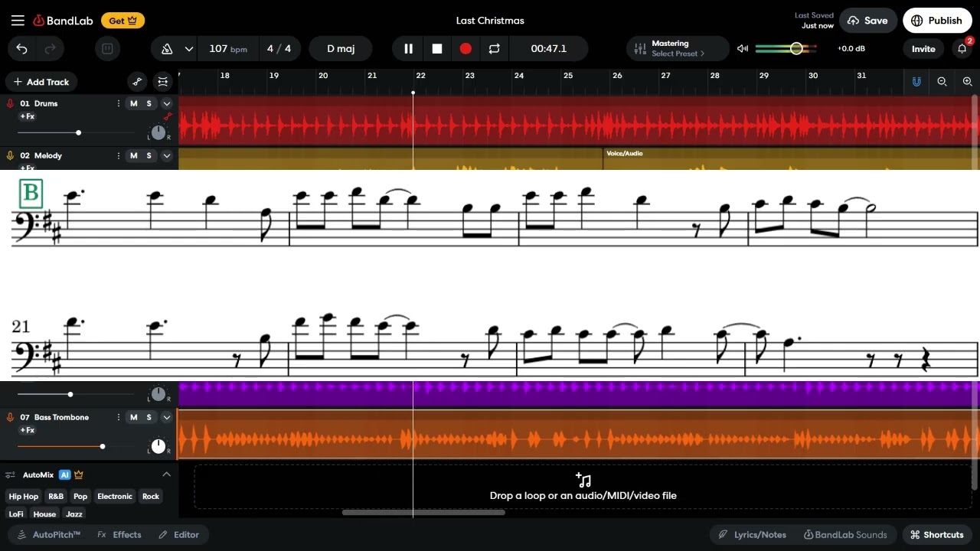Screen dimensions: 980x551
Task: Stop playback with the stop button
Action: pos(437,49)
